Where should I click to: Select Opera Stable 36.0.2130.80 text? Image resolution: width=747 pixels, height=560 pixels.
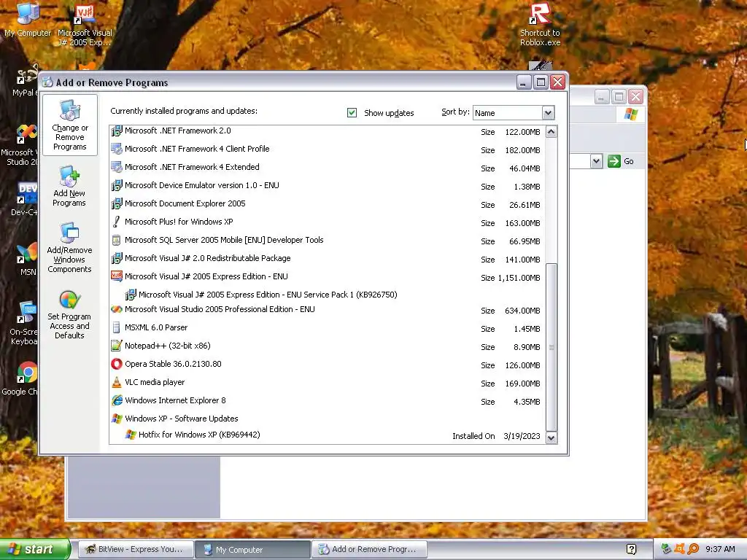173,365
